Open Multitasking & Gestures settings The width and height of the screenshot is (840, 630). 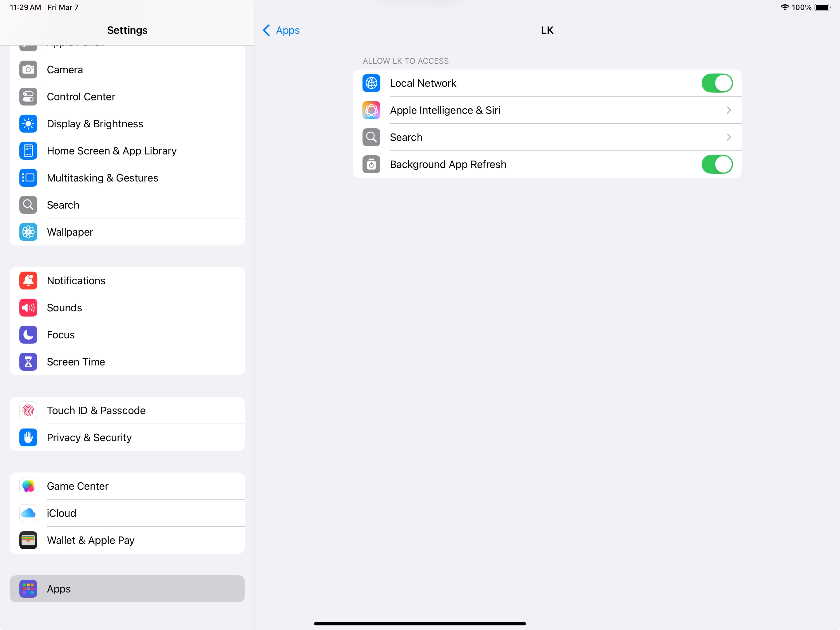[x=127, y=177]
